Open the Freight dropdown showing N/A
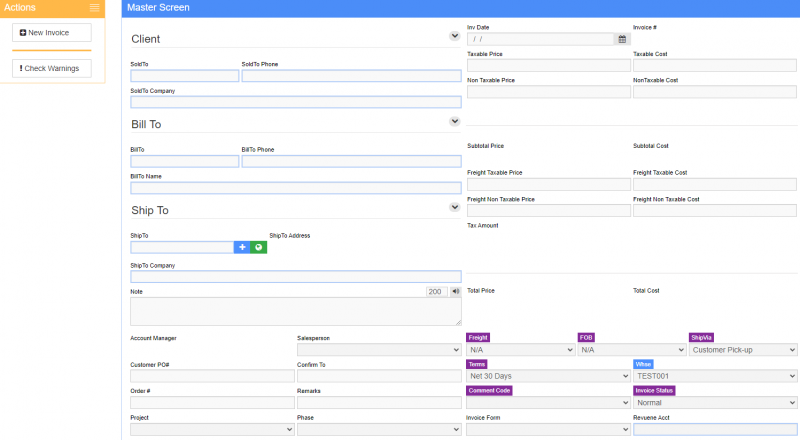 [521, 350]
